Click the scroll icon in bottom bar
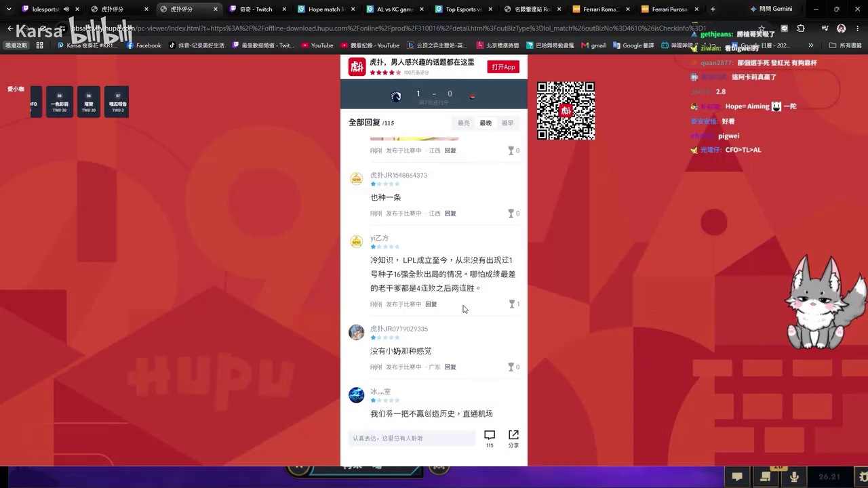868x488 pixels. (x=766, y=477)
